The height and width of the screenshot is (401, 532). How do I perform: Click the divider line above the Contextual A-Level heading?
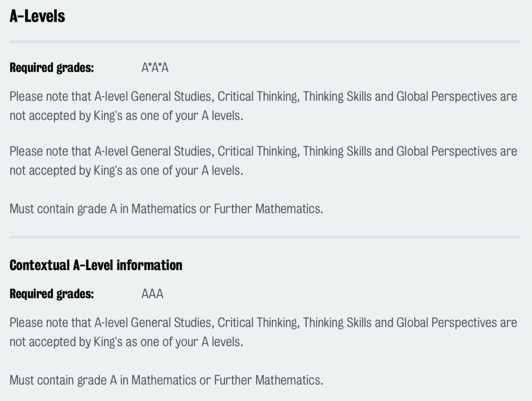coord(265,237)
